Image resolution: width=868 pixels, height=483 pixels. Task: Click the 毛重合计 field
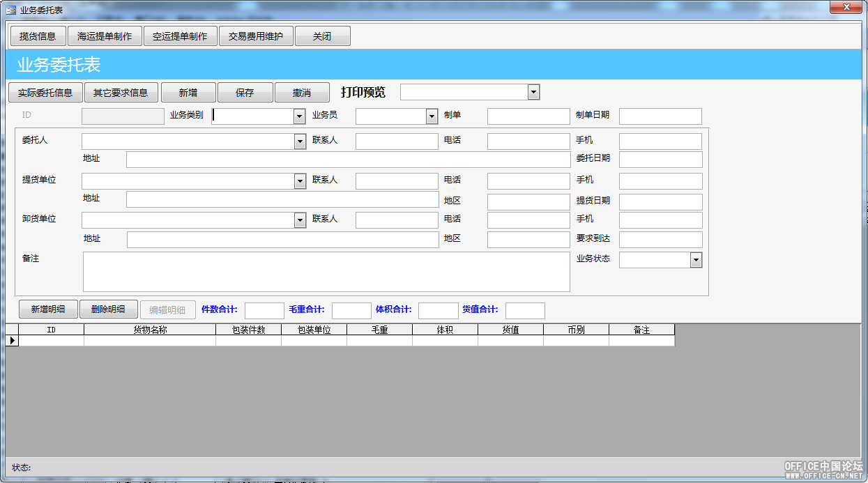tap(351, 311)
